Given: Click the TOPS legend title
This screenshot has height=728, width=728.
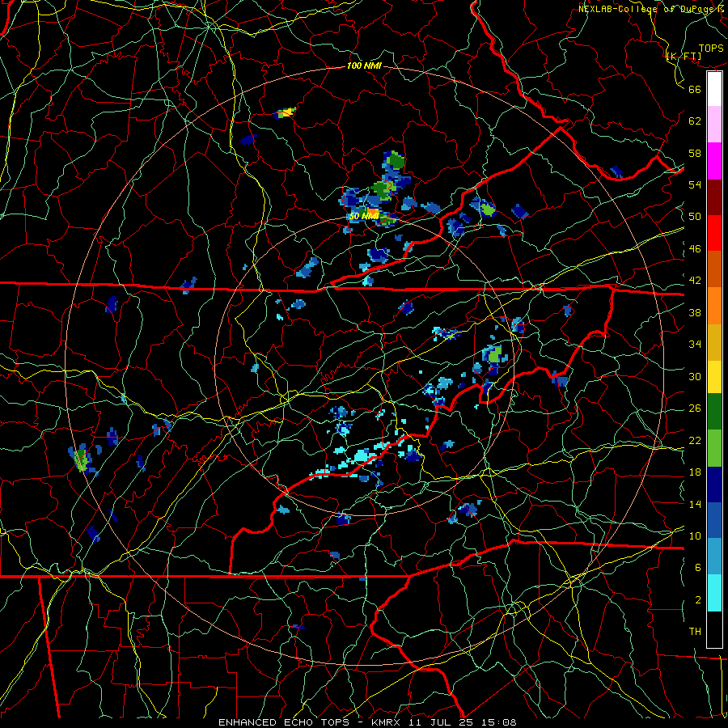Looking at the screenshot, I should click(x=711, y=49).
